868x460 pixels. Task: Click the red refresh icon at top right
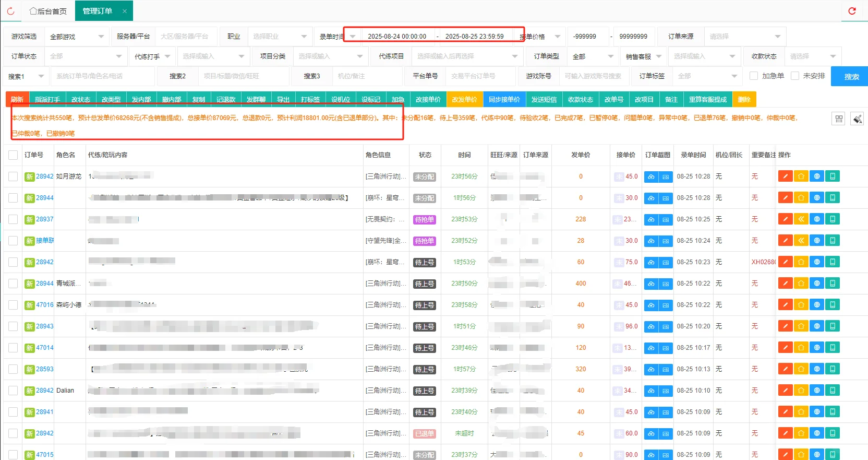(x=852, y=11)
